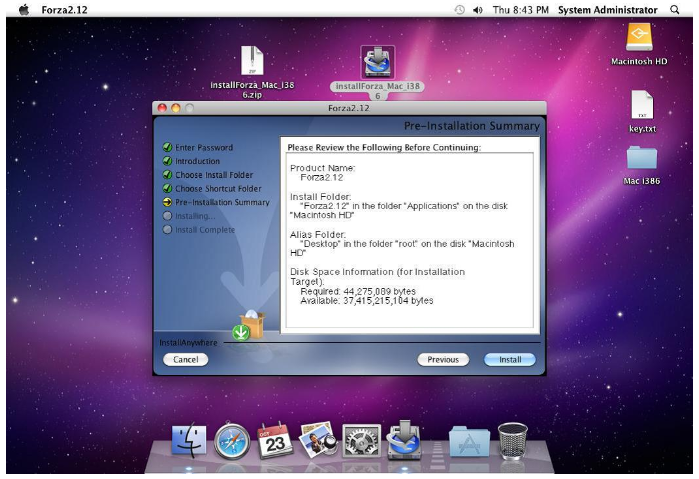The width and height of the screenshot is (699, 479).
Task: Click the volume speaker icon
Action: tap(477, 10)
